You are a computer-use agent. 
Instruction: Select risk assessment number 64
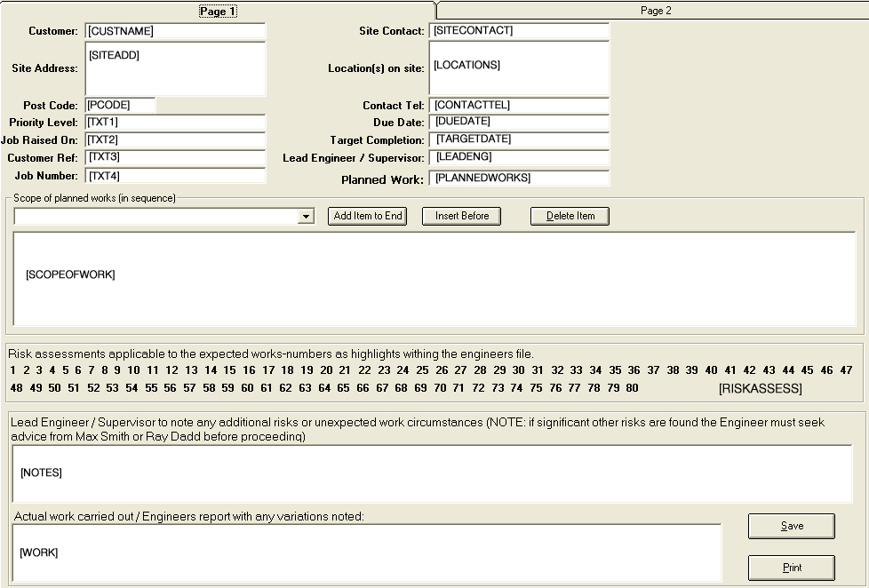pyautogui.click(x=324, y=388)
